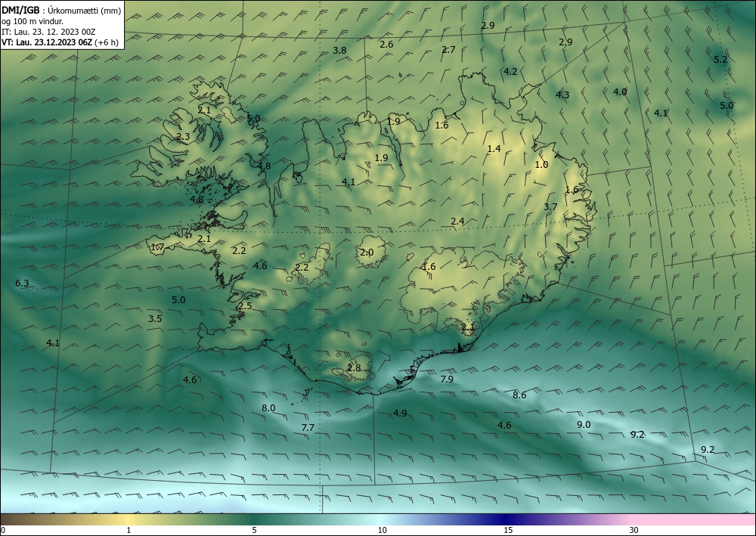Screen dimensions: 756x536
Task: Select the 'VT: Lau. 23.12.2023 06Z (+6 h)' line
Action: 60,42
